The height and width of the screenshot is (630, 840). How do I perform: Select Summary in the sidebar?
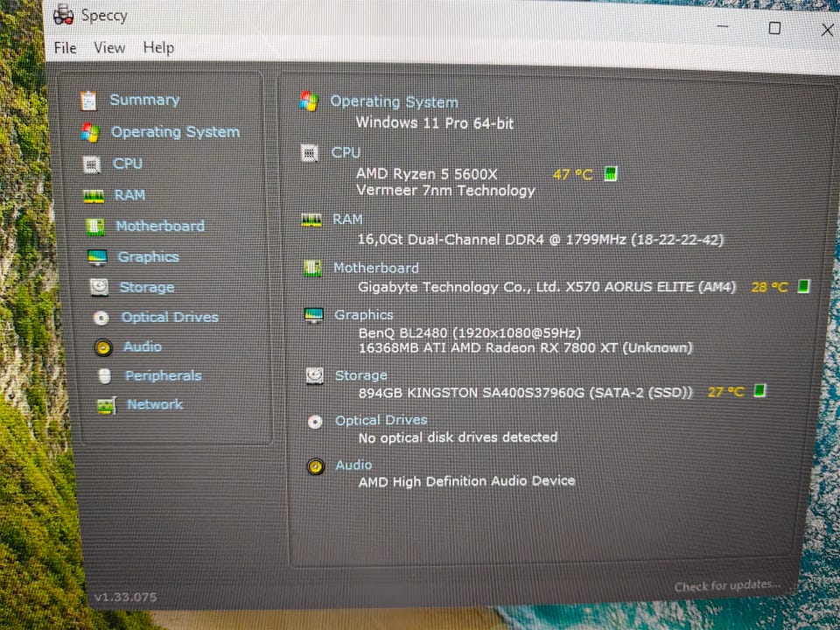pos(144,100)
